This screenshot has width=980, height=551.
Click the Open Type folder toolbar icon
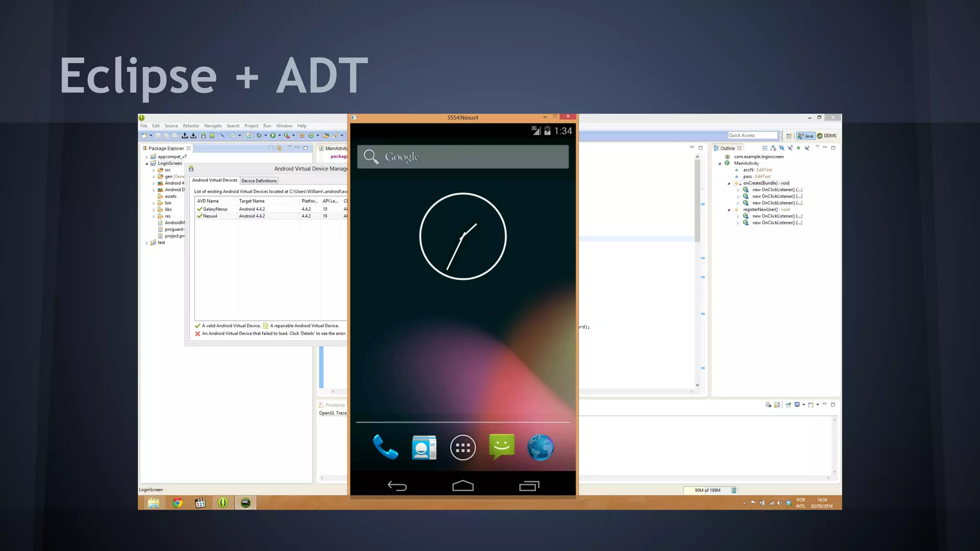[326, 136]
